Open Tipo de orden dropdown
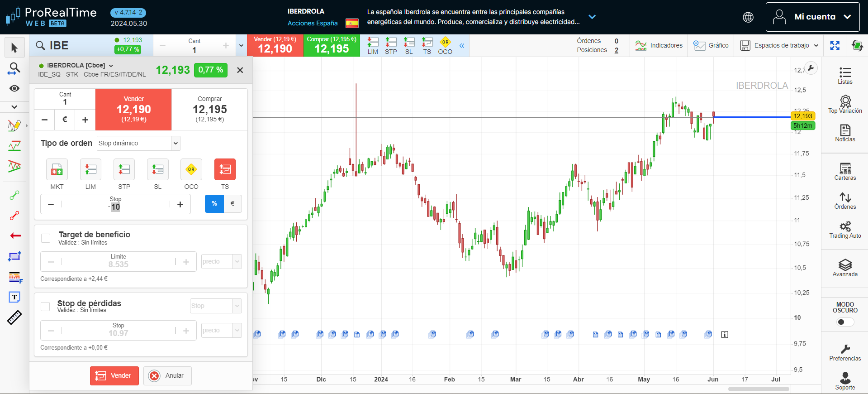The width and height of the screenshot is (868, 394). coord(139,143)
